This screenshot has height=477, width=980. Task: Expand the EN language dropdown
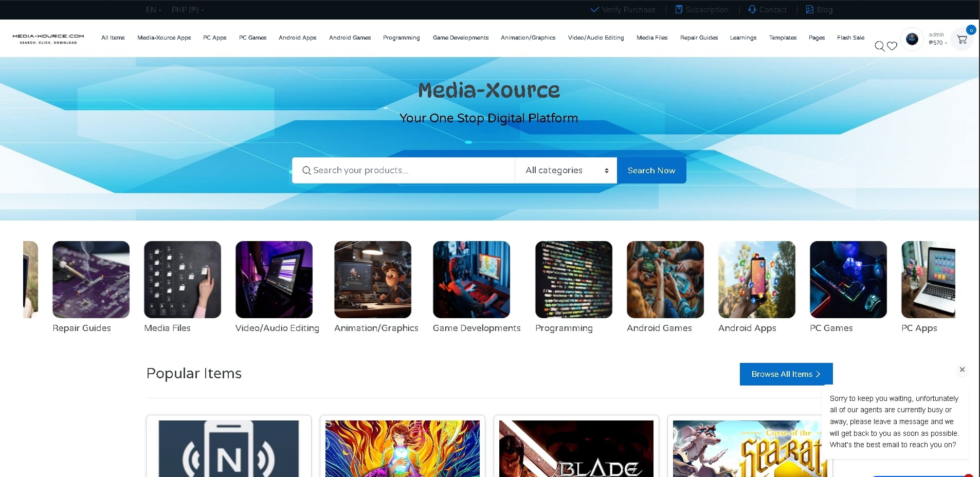coord(153,10)
